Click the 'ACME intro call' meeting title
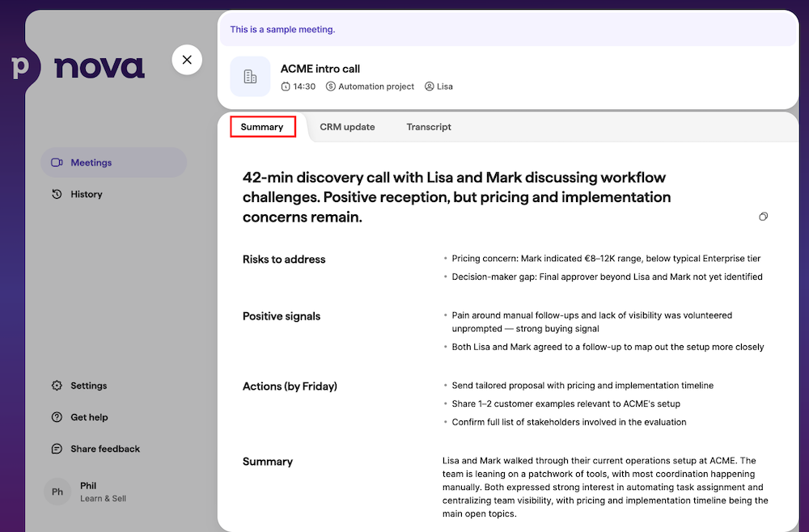Screen dimensions: 809x532 coord(320,69)
